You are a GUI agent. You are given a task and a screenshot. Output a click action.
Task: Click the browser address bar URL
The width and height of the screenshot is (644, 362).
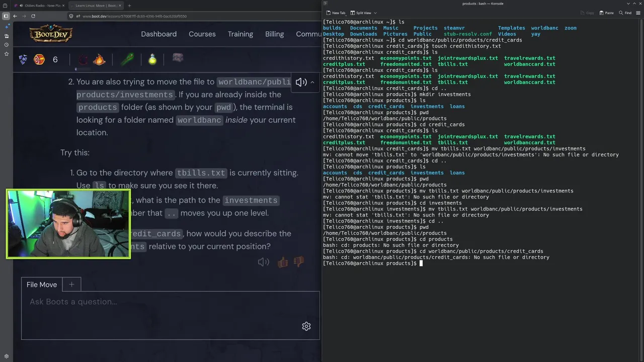point(134,16)
